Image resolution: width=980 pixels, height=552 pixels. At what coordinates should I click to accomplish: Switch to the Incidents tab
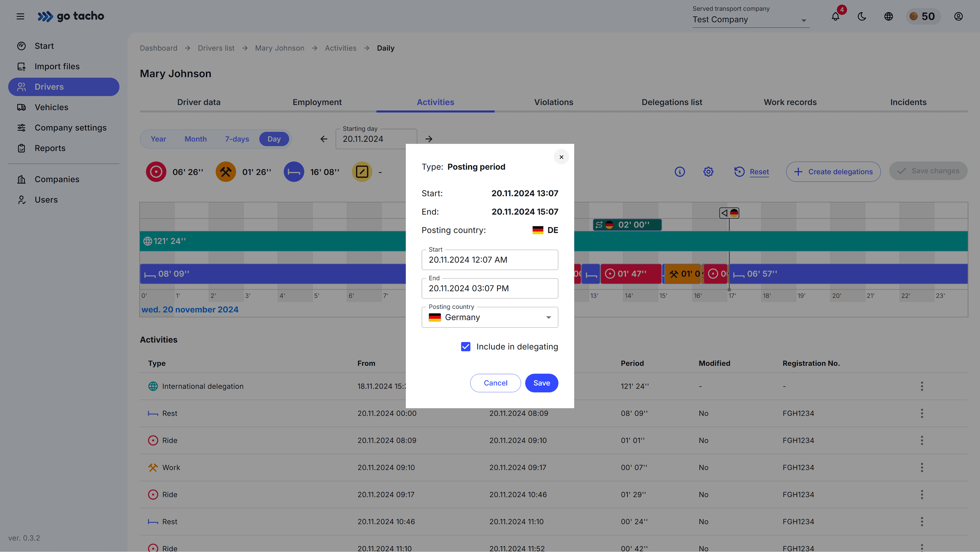click(x=908, y=102)
